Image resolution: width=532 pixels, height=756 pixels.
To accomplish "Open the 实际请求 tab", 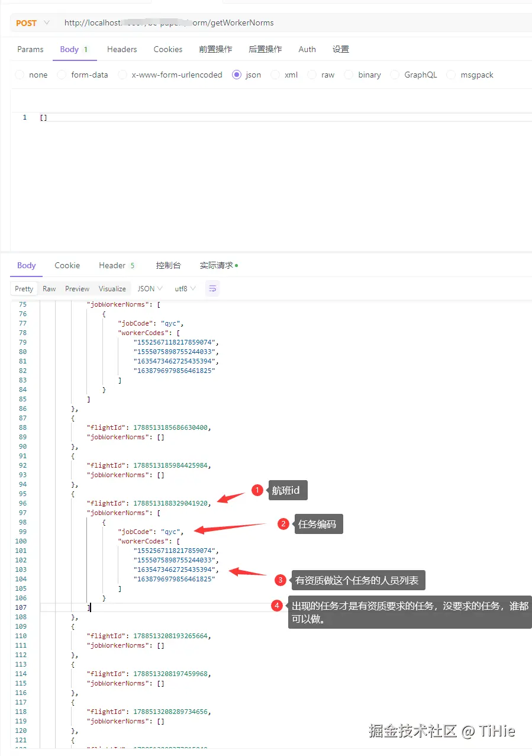I will pos(219,265).
